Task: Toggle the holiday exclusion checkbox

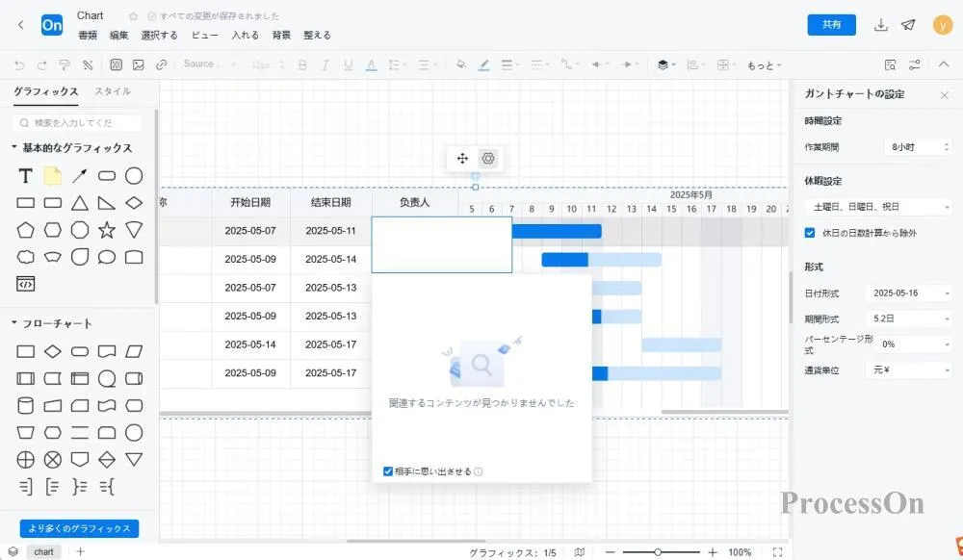Action: pyautogui.click(x=810, y=233)
